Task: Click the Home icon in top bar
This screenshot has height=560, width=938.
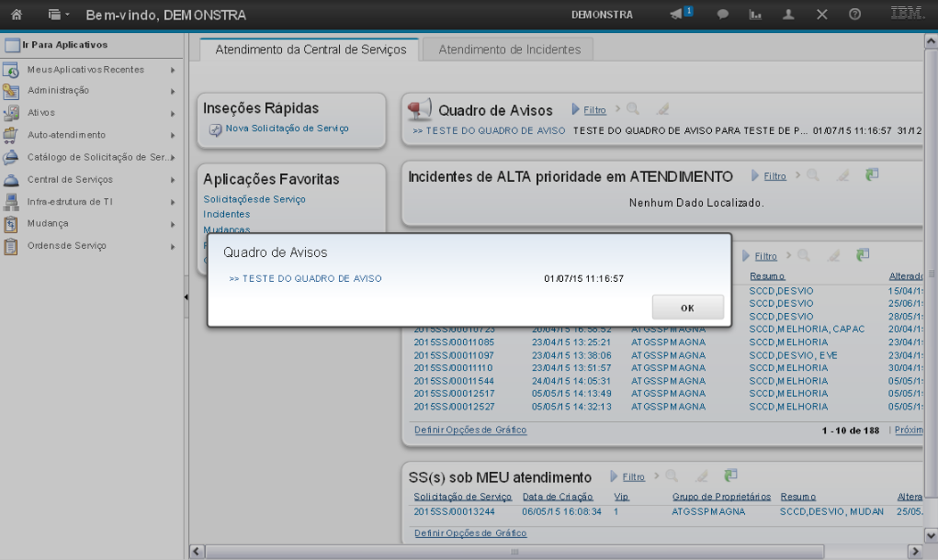Action: 16,15
